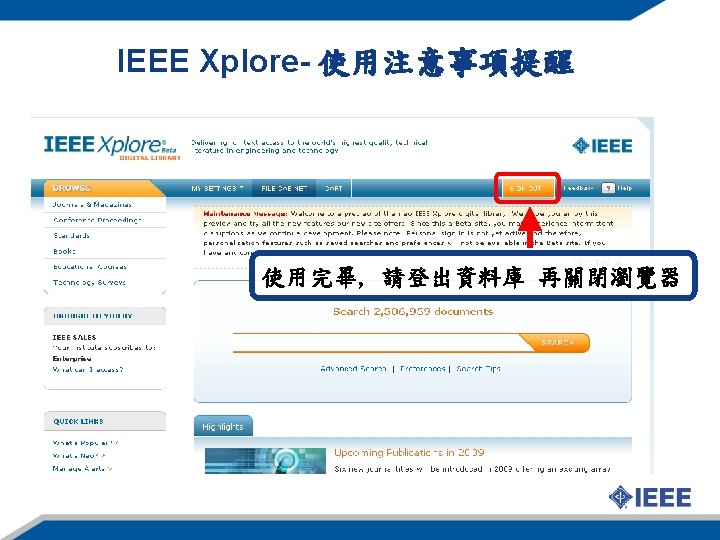Open 'Upcoming Publications in 2009' headline
Image resolution: width=720 pixels, height=540 pixels.
coord(409,453)
